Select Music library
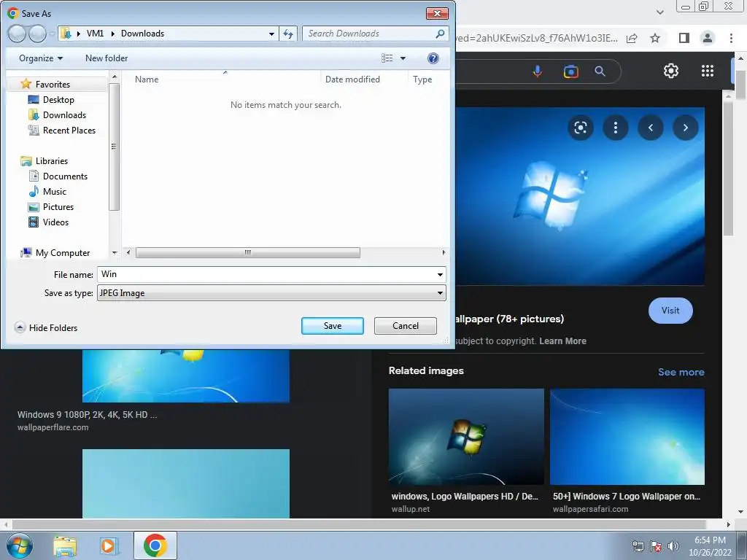 point(54,192)
